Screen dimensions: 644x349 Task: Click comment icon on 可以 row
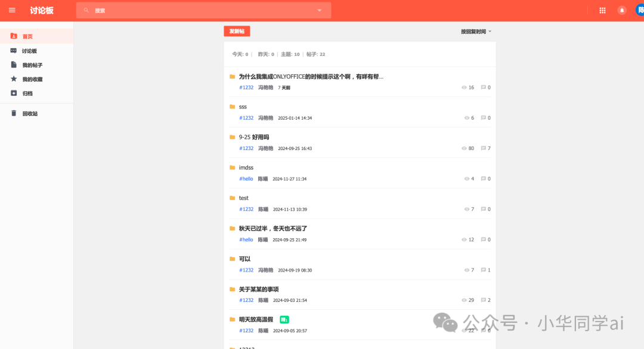pos(484,270)
